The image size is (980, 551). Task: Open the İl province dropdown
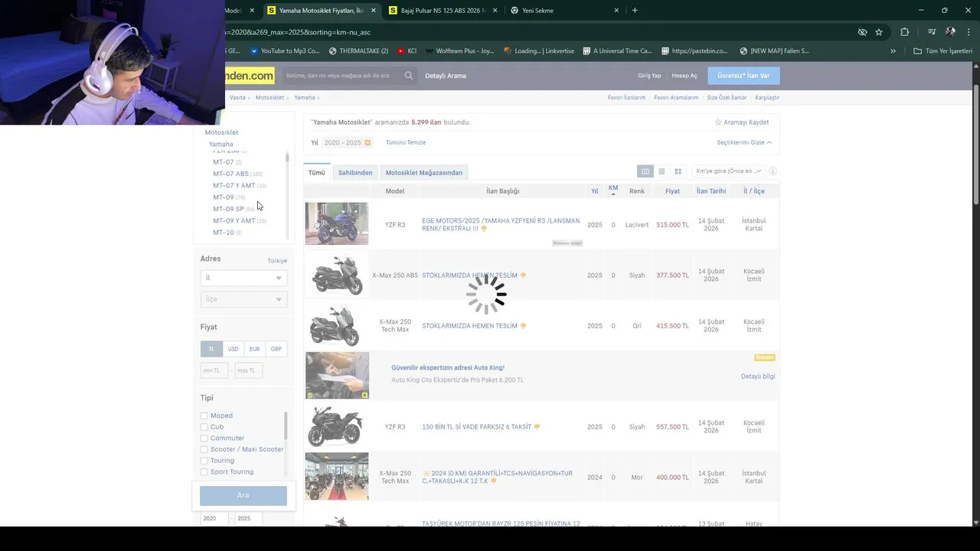pyautogui.click(x=243, y=278)
